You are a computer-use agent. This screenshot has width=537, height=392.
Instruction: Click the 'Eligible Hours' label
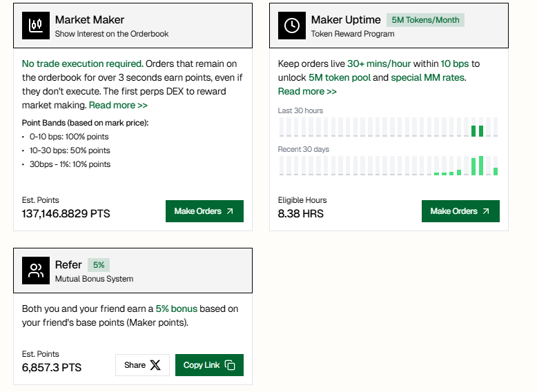(x=302, y=200)
